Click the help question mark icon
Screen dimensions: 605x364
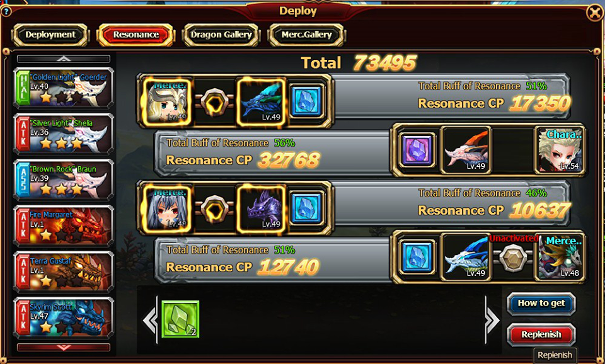point(6,11)
